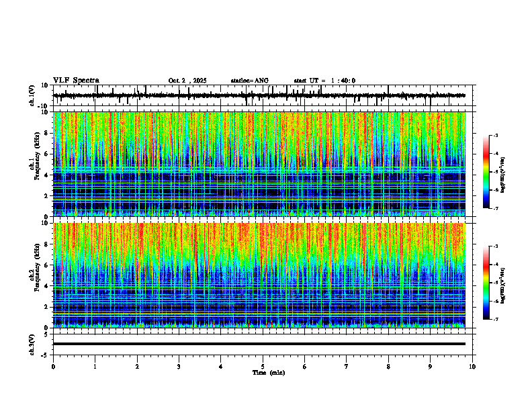
Task: Click the "-5" tick on ch.3(V) axis
Action: tap(45, 355)
